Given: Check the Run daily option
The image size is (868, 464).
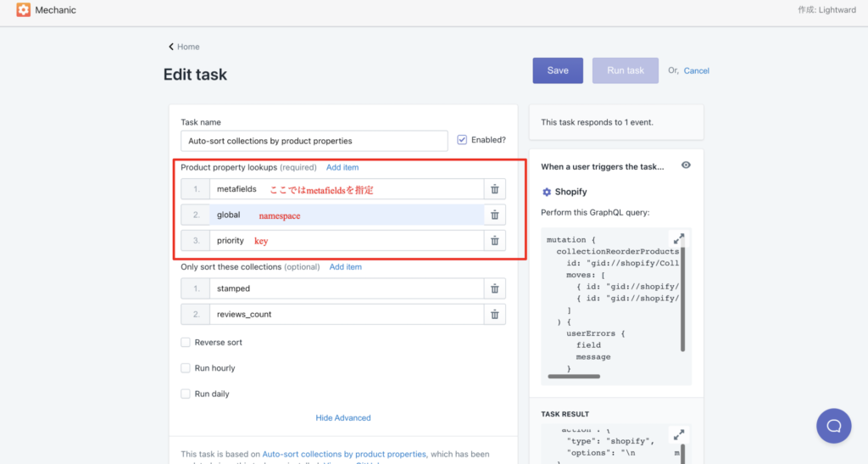Looking at the screenshot, I should coord(186,394).
